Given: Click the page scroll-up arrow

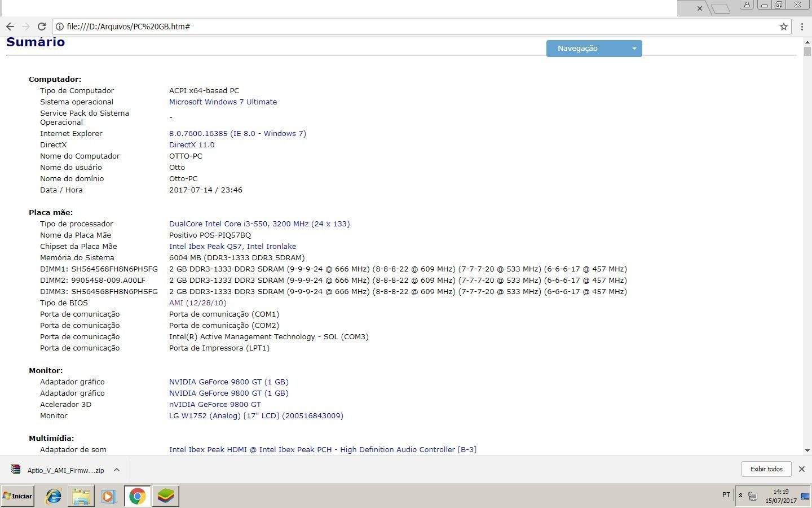Looking at the screenshot, I should tap(807, 42).
